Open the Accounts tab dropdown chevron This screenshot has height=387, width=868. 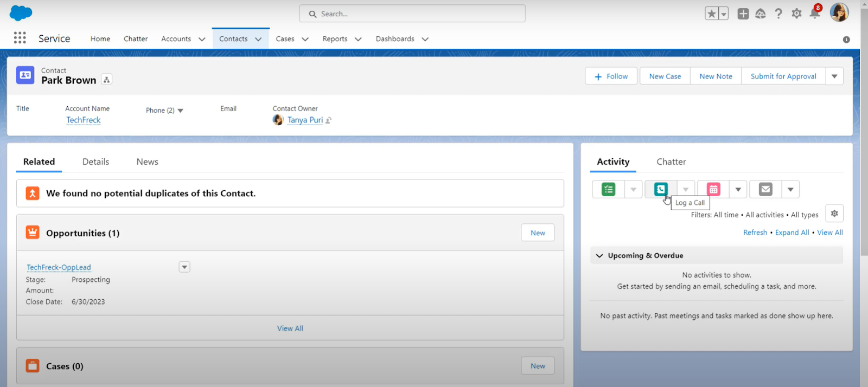tap(202, 39)
